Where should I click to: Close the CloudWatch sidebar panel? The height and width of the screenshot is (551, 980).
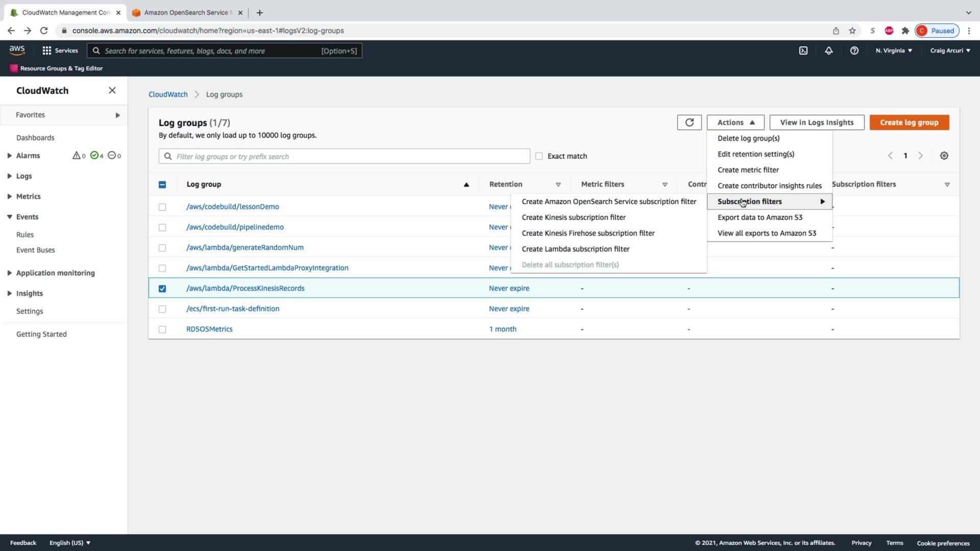click(x=112, y=90)
